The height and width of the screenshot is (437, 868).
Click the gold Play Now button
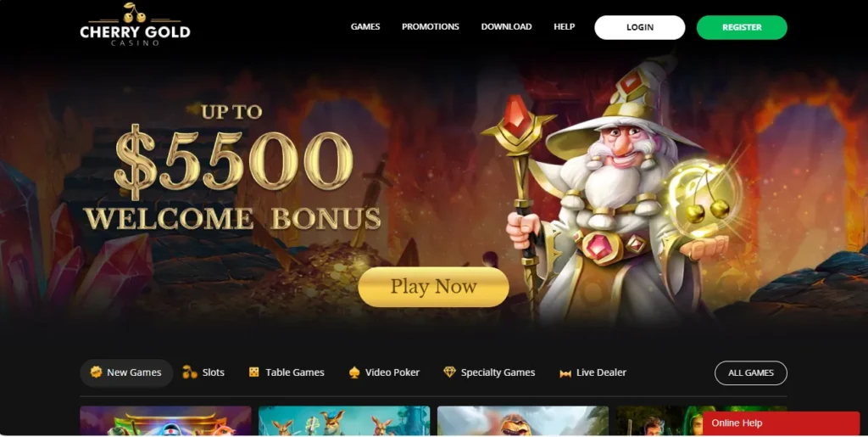coord(433,287)
